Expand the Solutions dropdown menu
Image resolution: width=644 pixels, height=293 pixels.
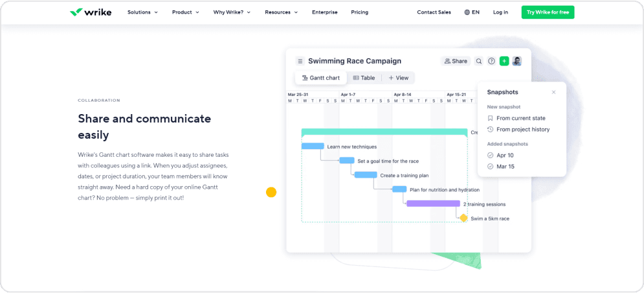[142, 12]
